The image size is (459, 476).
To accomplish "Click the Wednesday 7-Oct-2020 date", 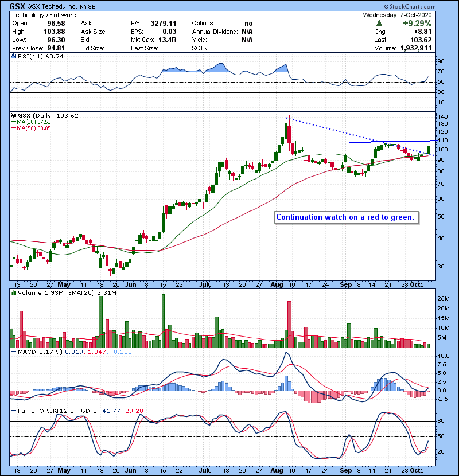I will point(397,15).
